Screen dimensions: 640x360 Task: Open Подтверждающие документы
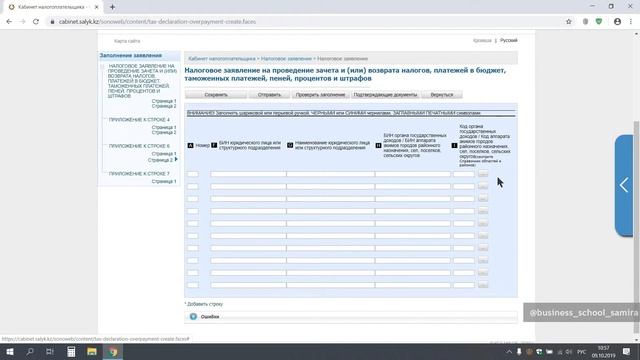[x=385, y=95]
